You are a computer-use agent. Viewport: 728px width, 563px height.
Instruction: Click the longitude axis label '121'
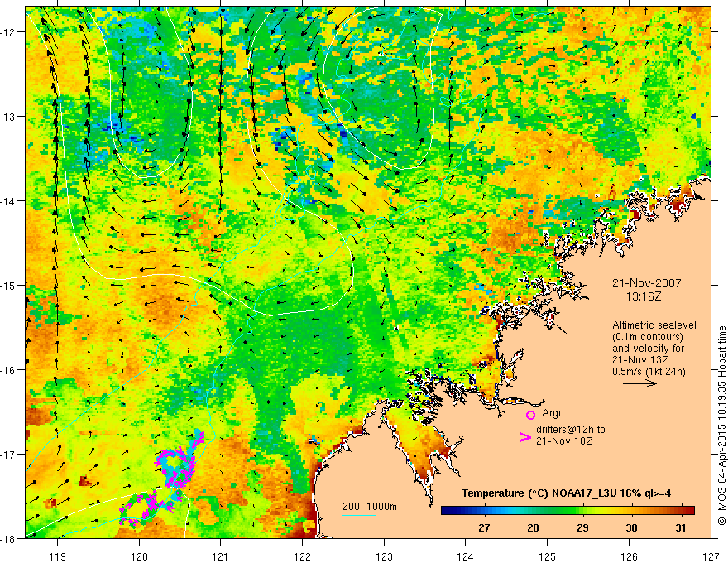pyautogui.click(x=221, y=556)
